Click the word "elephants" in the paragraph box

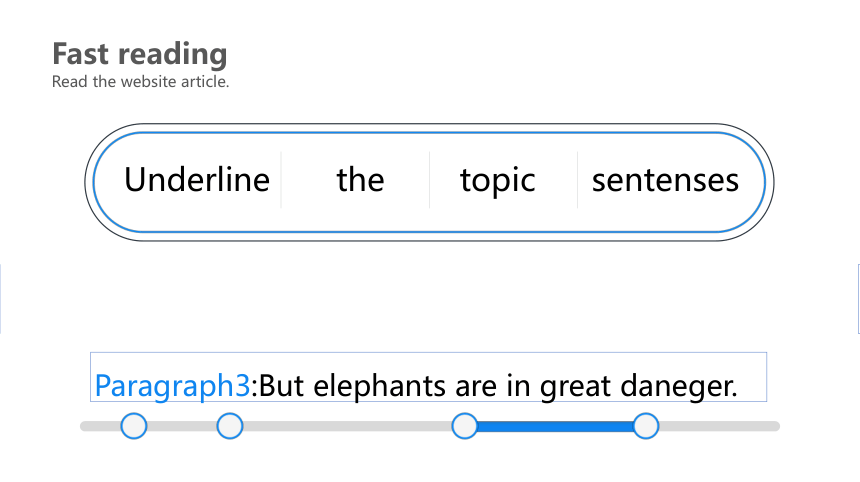(x=379, y=386)
